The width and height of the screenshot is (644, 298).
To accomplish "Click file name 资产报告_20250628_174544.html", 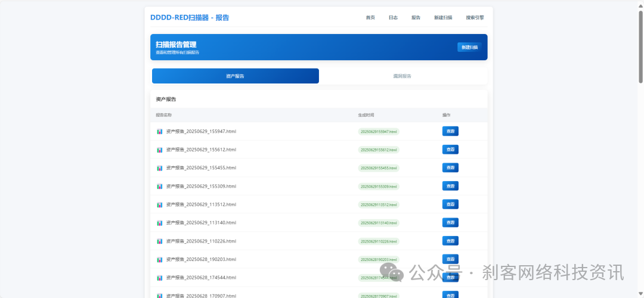I will (202, 278).
